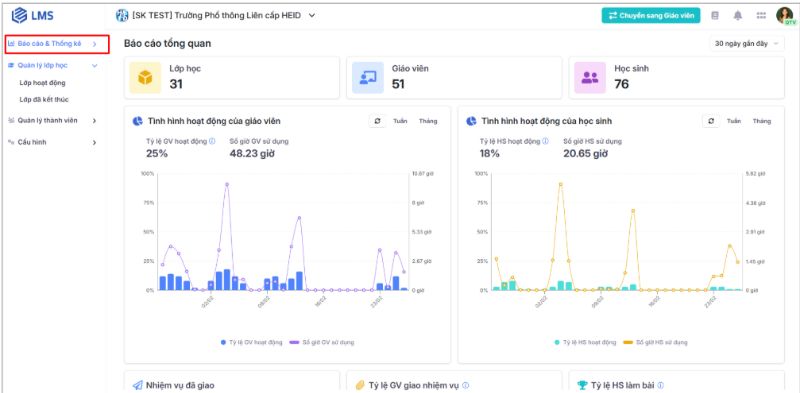This screenshot has height=393, width=800.
Task: Click the Lớp học cube icon
Action: tap(145, 78)
